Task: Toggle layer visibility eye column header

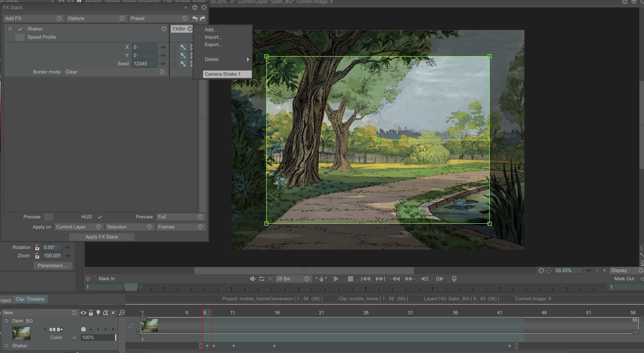Action: tap(83, 313)
